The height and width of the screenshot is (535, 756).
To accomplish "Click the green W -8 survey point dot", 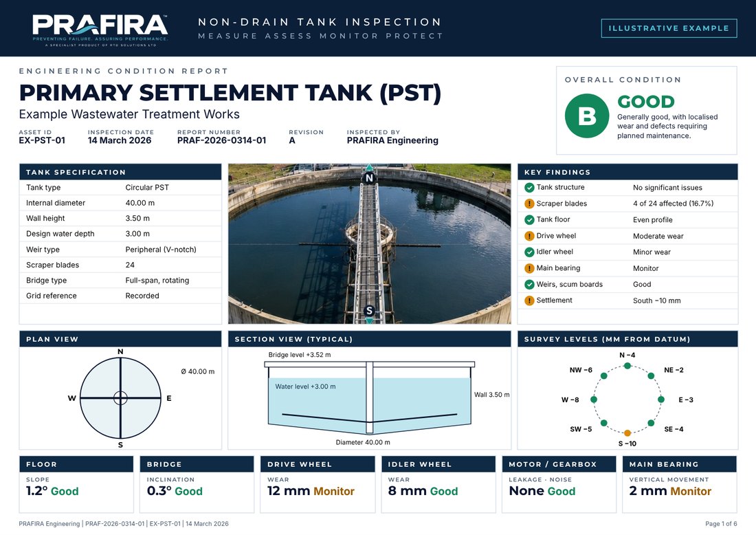I will [594, 400].
